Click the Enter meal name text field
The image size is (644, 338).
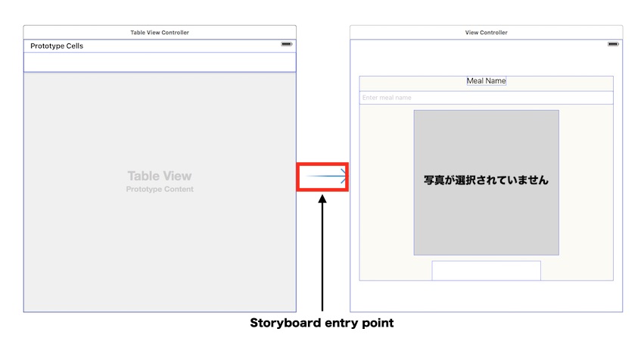click(x=487, y=98)
